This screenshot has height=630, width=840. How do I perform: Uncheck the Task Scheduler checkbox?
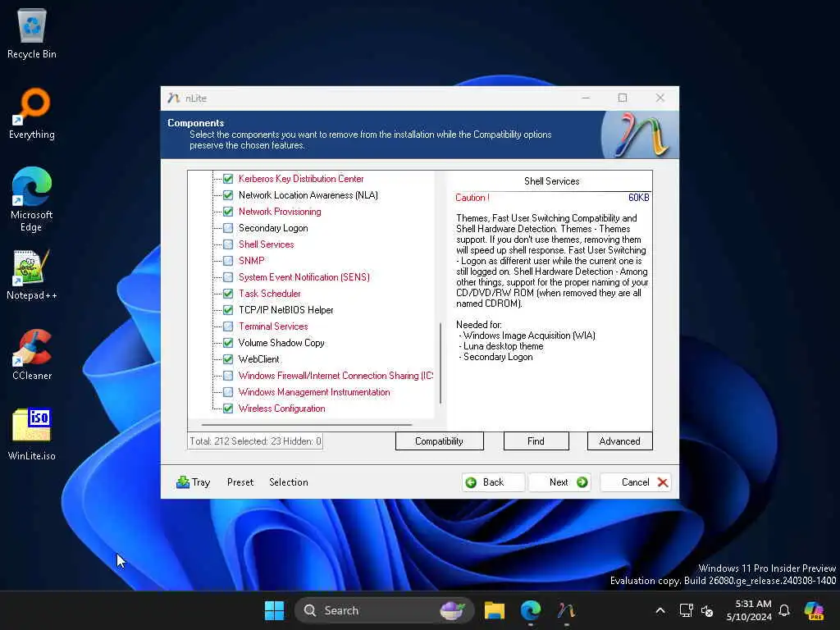[x=228, y=294]
